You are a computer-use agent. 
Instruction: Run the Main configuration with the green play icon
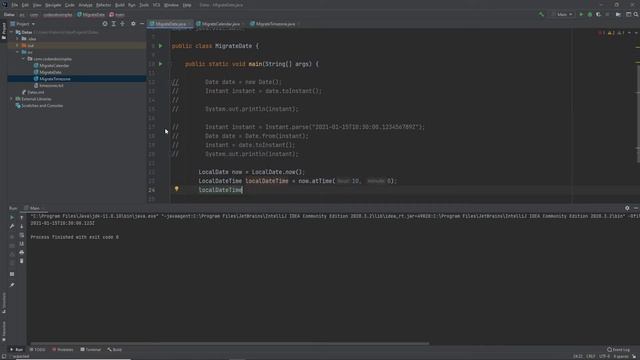[x=581, y=14]
